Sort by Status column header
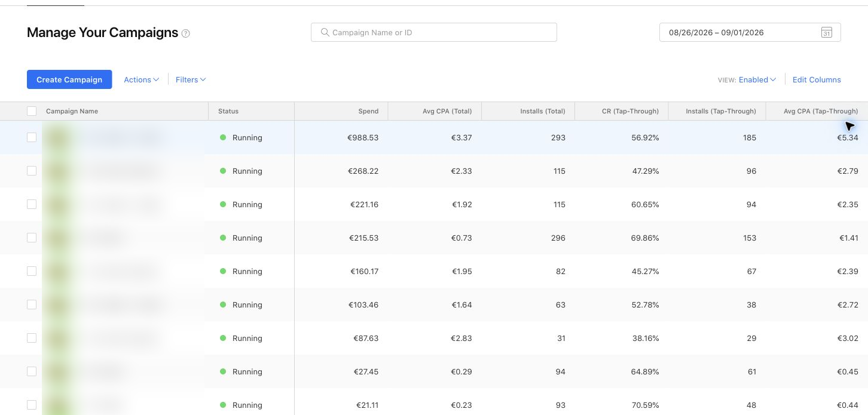 tap(228, 111)
